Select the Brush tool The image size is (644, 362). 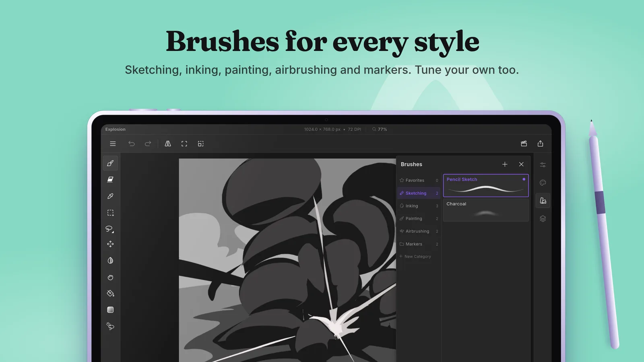point(110,163)
